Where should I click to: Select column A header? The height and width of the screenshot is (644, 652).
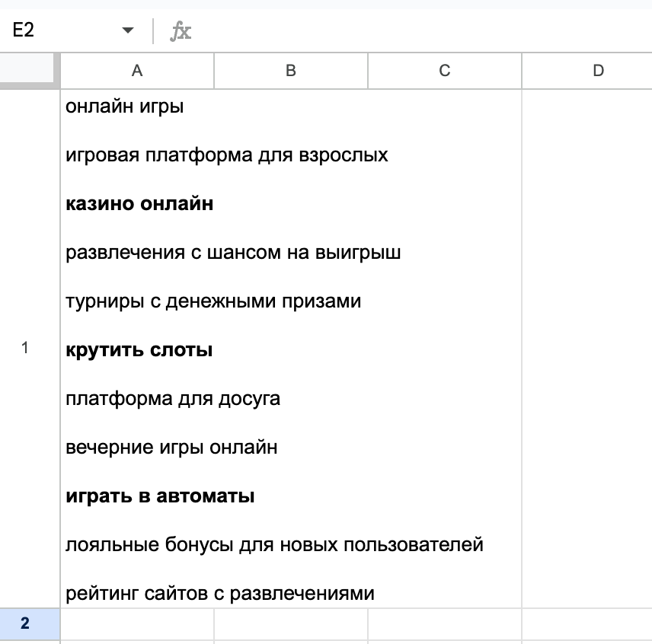137,71
